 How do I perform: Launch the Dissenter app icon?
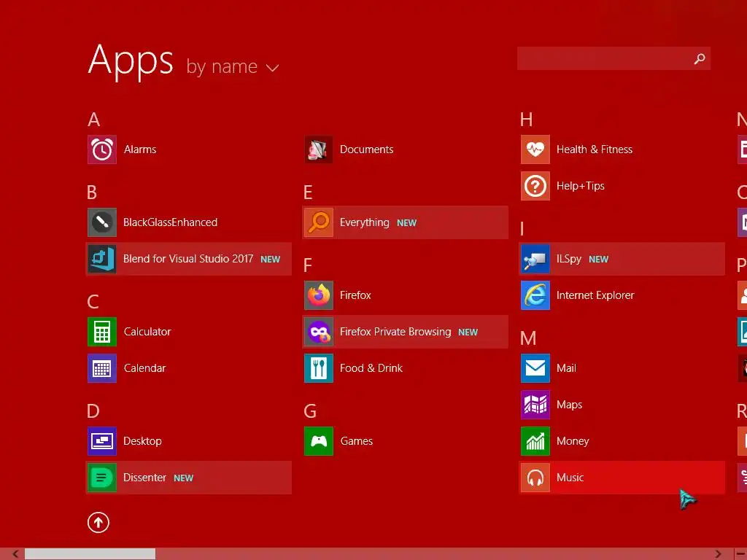(x=102, y=478)
